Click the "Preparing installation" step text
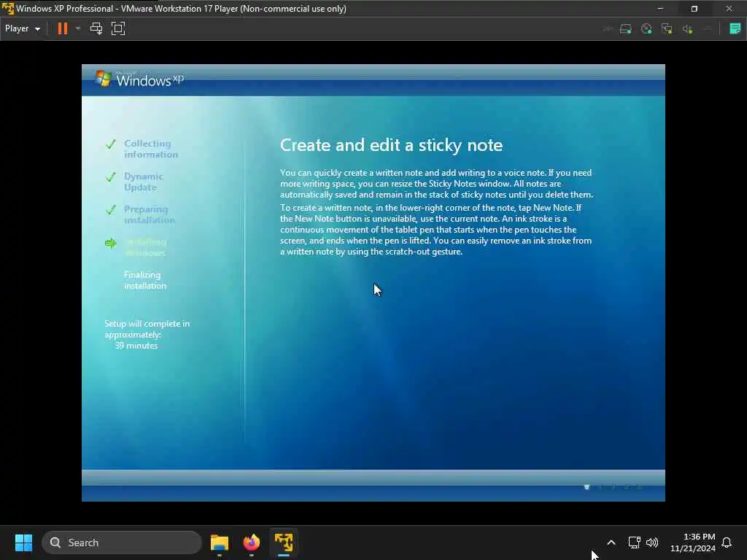747x560 pixels. click(149, 214)
